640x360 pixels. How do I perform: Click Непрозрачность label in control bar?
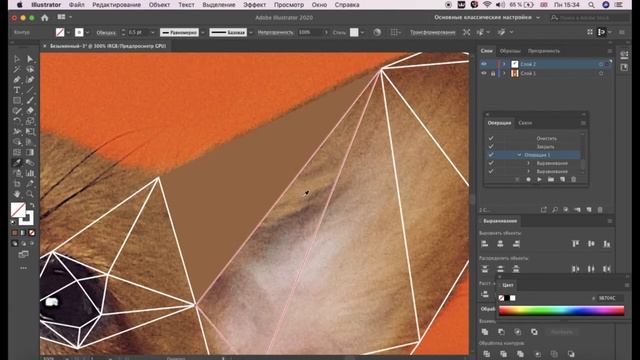[x=275, y=32]
